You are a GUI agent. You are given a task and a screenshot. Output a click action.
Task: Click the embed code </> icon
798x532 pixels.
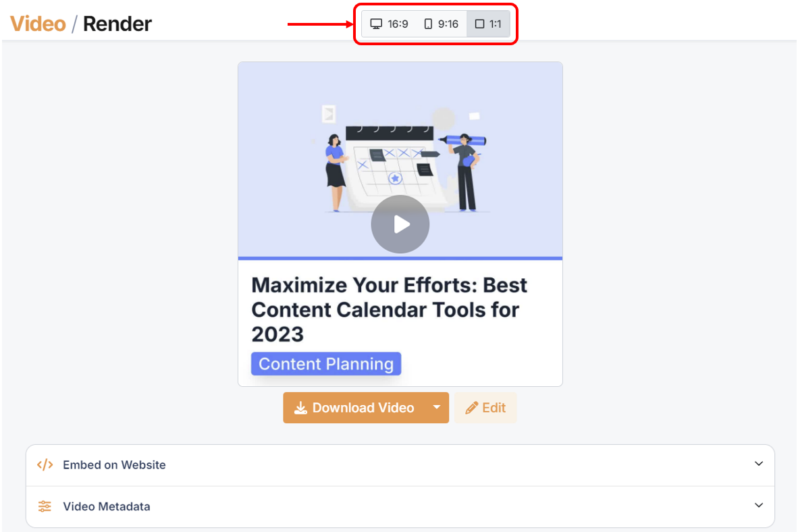coord(45,464)
